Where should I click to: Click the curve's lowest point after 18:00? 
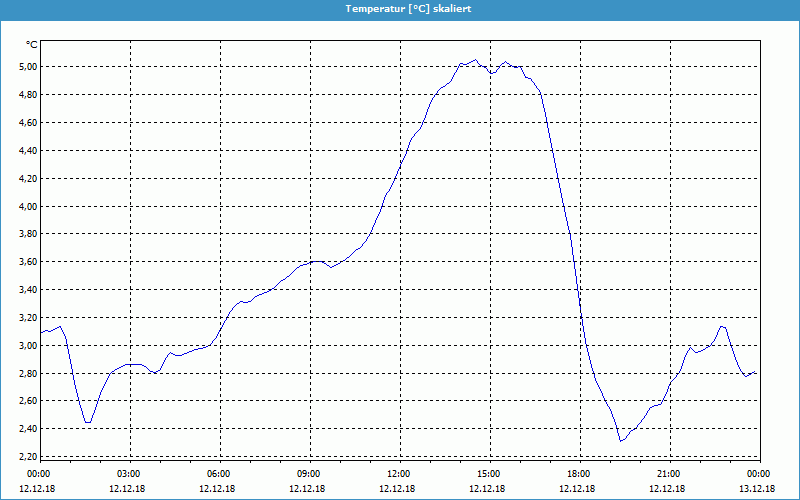(621, 441)
